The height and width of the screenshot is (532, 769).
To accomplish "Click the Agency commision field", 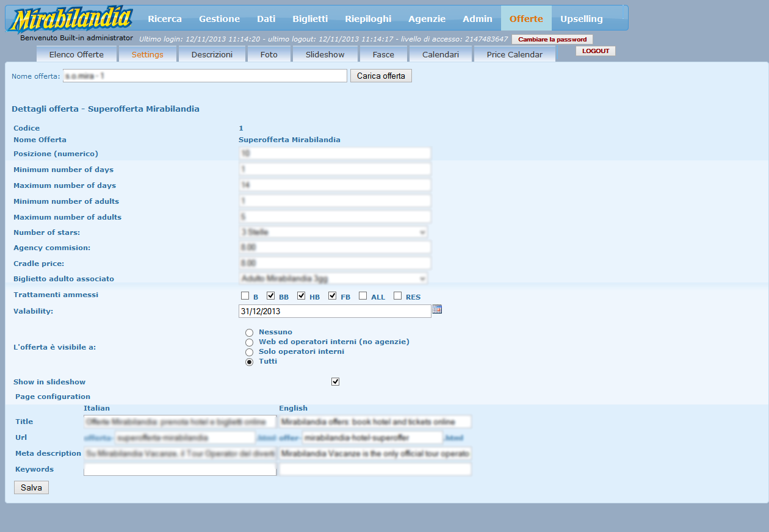I will (x=335, y=247).
